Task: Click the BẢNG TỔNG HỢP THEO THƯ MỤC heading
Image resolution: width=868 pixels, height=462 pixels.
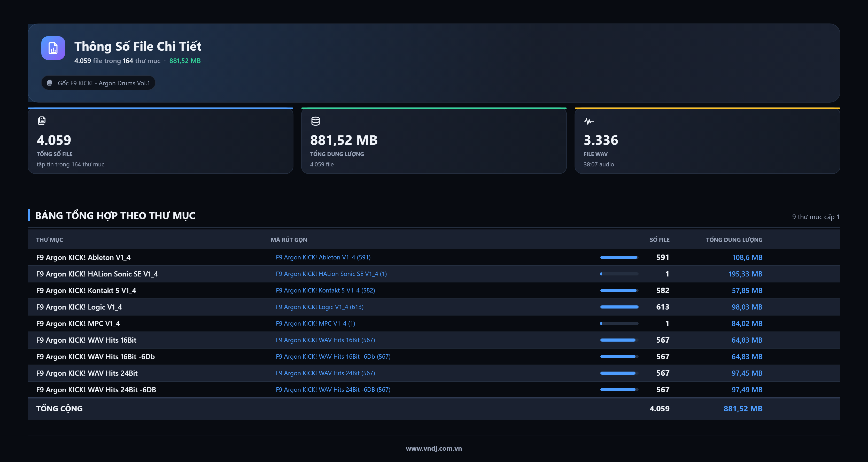Action: click(x=115, y=215)
